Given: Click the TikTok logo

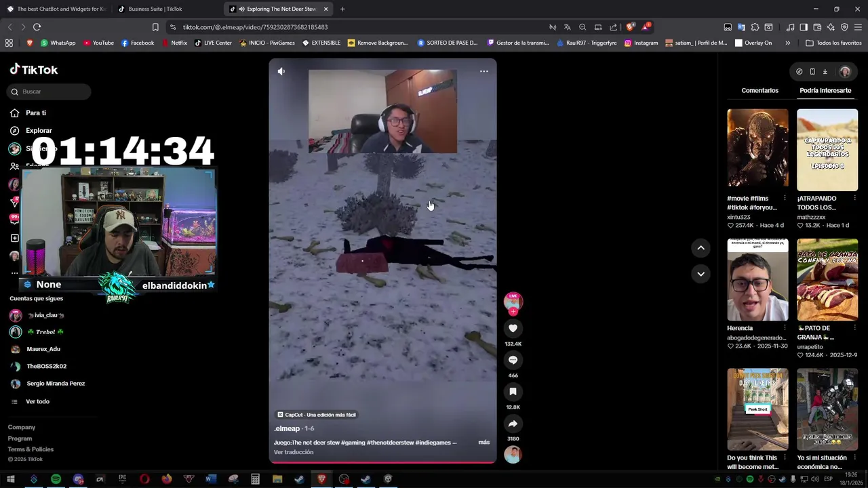Looking at the screenshot, I should click(x=34, y=69).
